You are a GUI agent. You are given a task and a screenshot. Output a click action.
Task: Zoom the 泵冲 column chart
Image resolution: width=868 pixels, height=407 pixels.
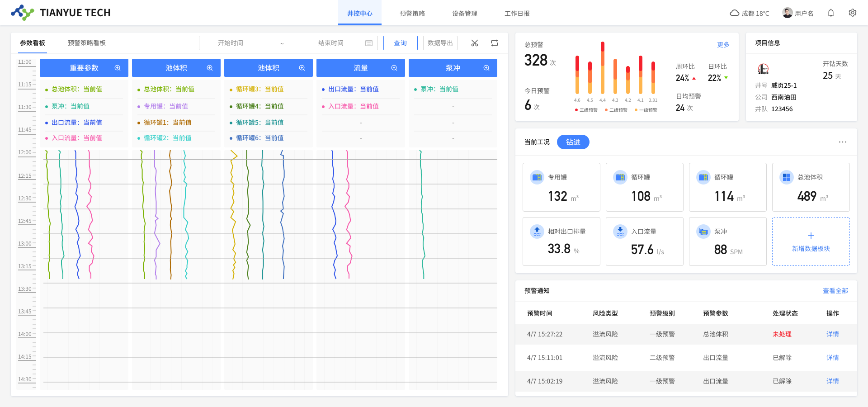click(x=486, y=68)
